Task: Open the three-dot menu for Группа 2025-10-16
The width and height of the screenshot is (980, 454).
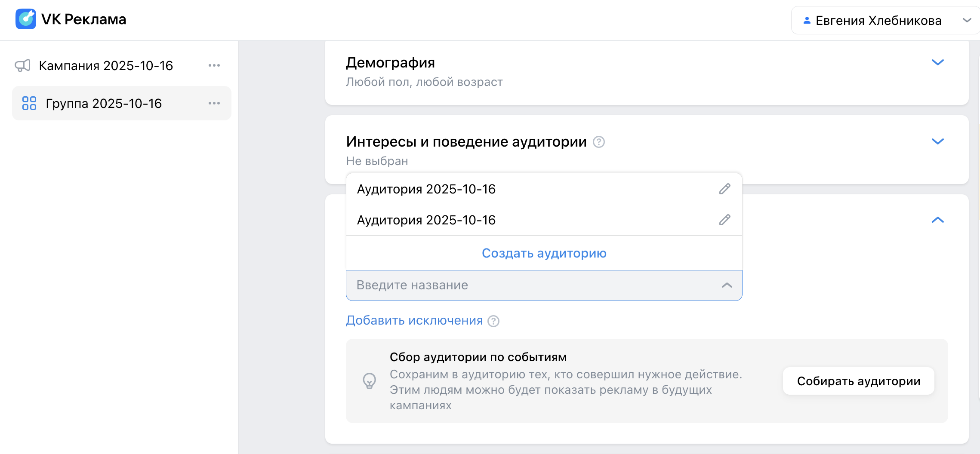Action: tap(214, 104)
